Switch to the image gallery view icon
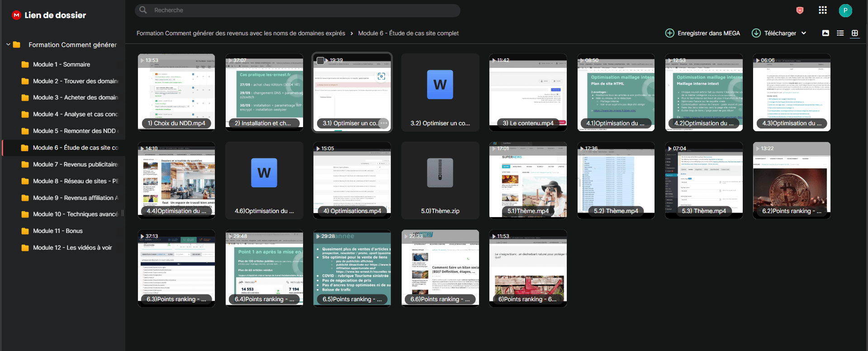868x351 pixels. [x=825, y=33]
